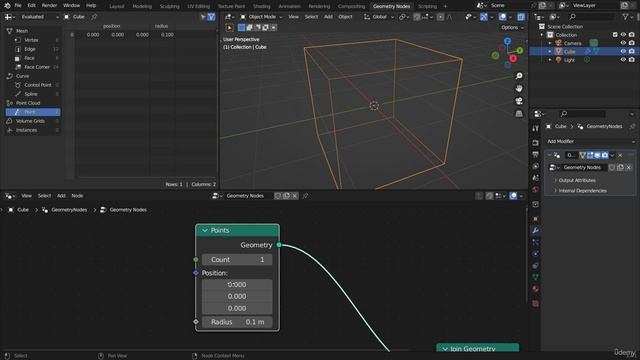Open Global transform orientation dropdown
This screenshot has width=640, height=360.
(379, 17)
